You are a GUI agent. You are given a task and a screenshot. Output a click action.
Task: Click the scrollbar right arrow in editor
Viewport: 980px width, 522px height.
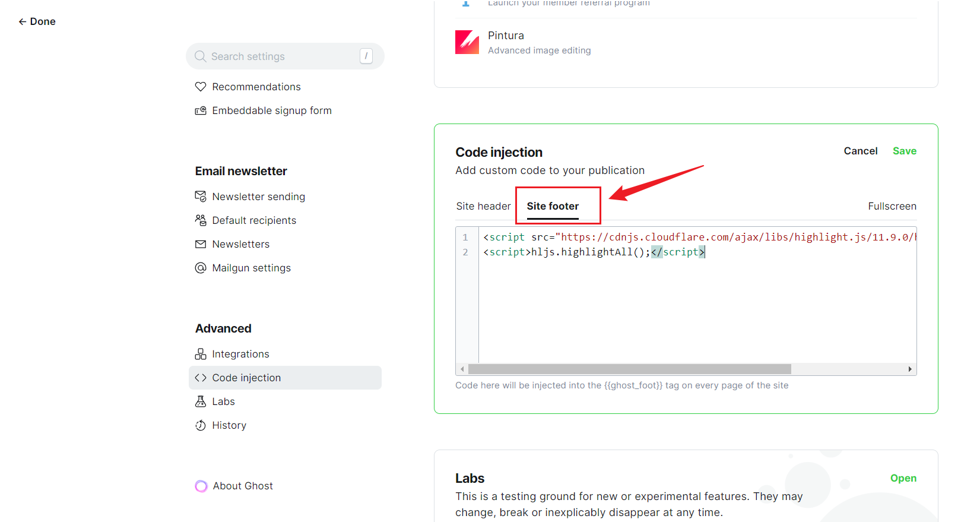(910, 369)
